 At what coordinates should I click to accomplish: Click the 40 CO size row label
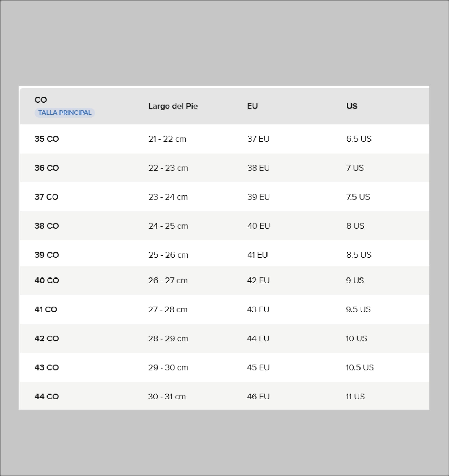click(x=47, y=280)
